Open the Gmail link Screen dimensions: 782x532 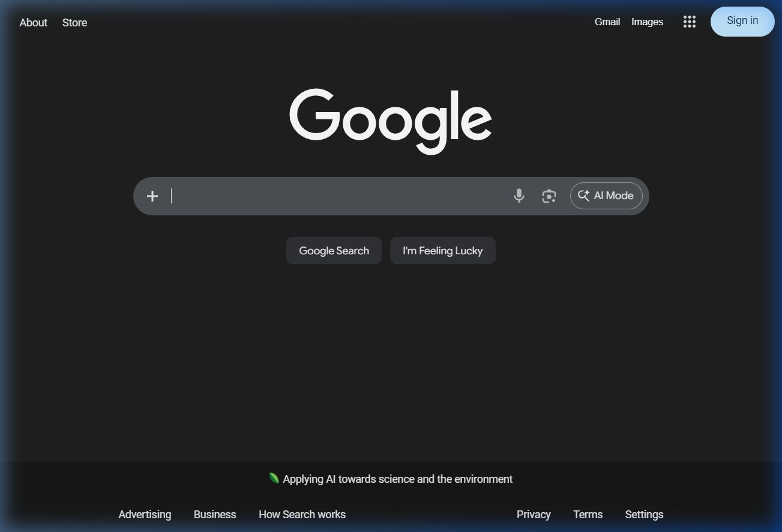click(607, 22)
